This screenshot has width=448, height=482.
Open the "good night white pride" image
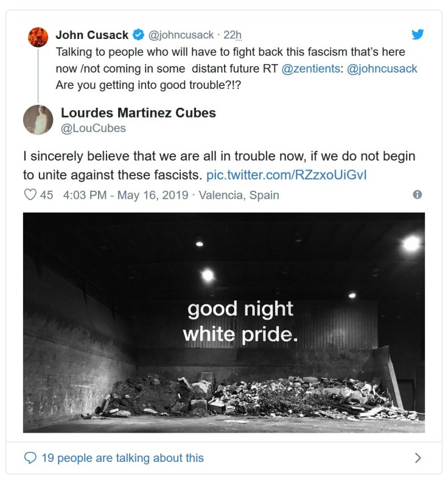223,322
